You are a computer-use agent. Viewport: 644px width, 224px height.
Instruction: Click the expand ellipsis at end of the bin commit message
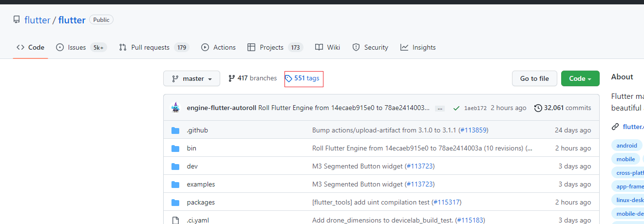[529, 148]
